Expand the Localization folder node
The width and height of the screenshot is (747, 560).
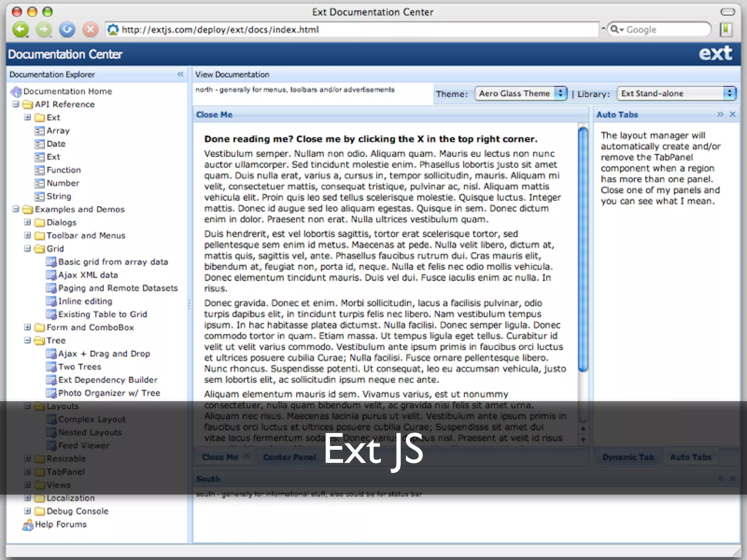click(x=27, y=498)
